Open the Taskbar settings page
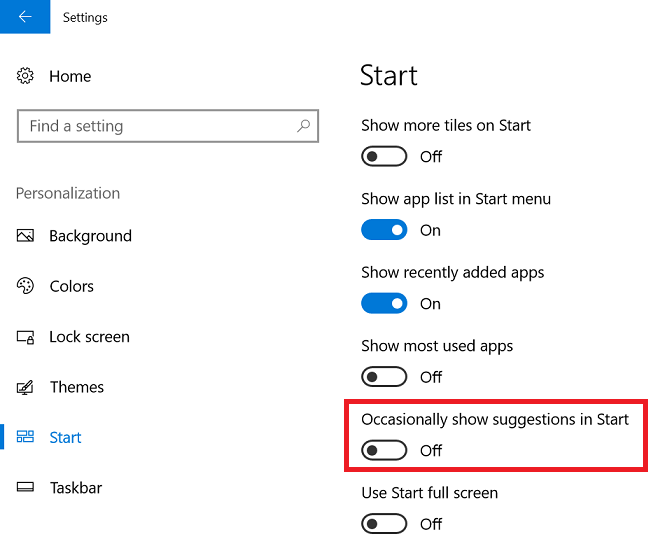Screen dimensions: 665x547 tap(76, 488)
